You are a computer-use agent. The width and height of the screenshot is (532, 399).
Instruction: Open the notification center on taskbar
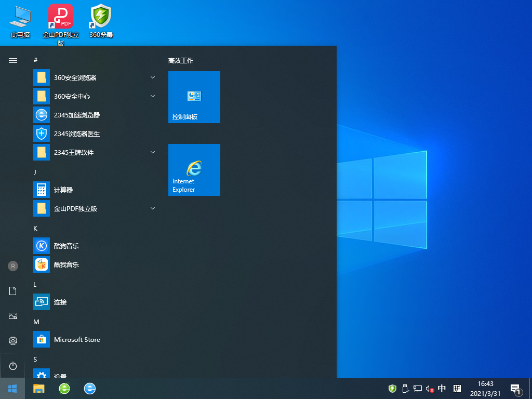(x=515, y=389)
